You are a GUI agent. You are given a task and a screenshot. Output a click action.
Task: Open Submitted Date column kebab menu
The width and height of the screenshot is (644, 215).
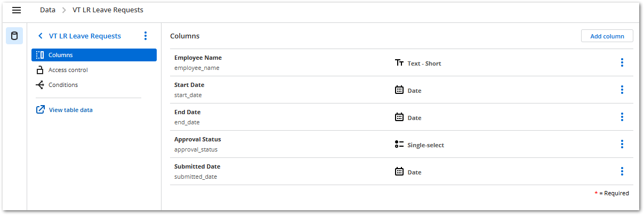(622, 172)
